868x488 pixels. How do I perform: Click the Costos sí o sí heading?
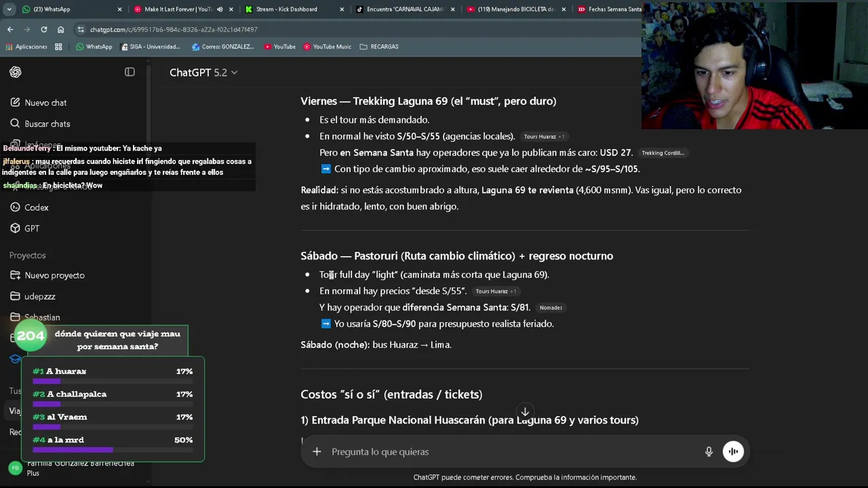(391, 394)
